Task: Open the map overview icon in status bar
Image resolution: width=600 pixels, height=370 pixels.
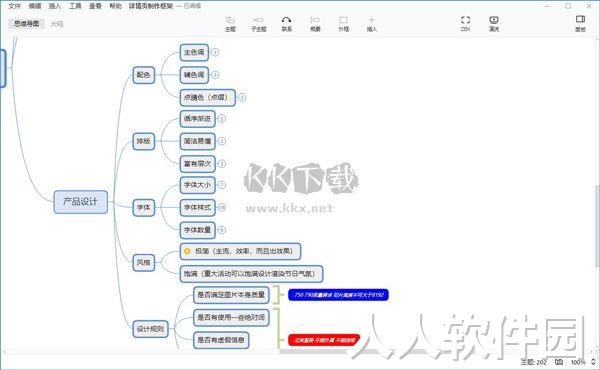Action: coord(559,362)
